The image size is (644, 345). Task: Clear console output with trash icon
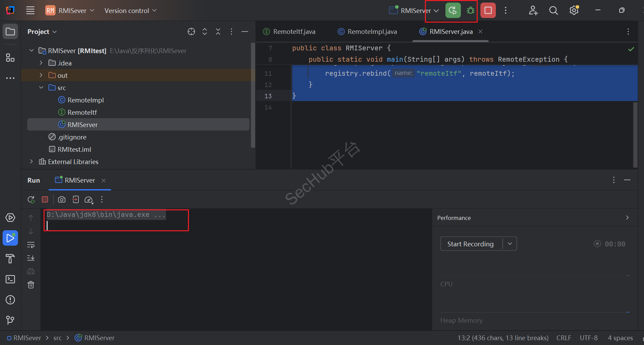[31, 285]
